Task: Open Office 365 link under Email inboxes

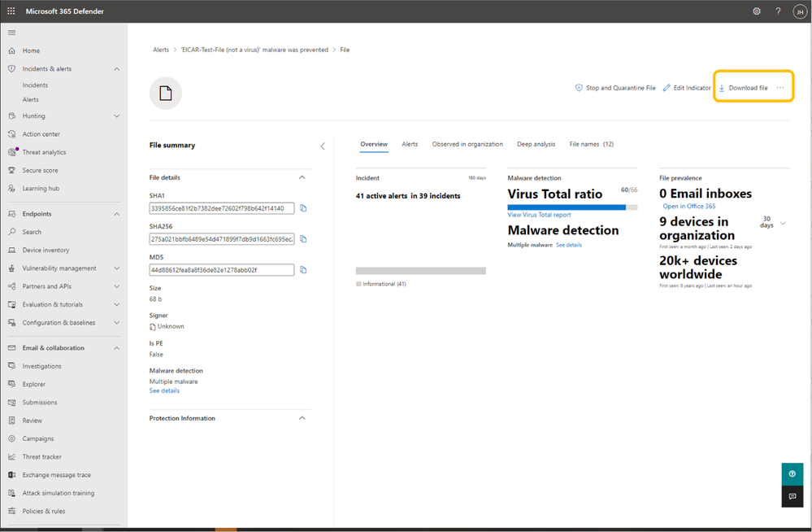Action: (x=688, y=207)
